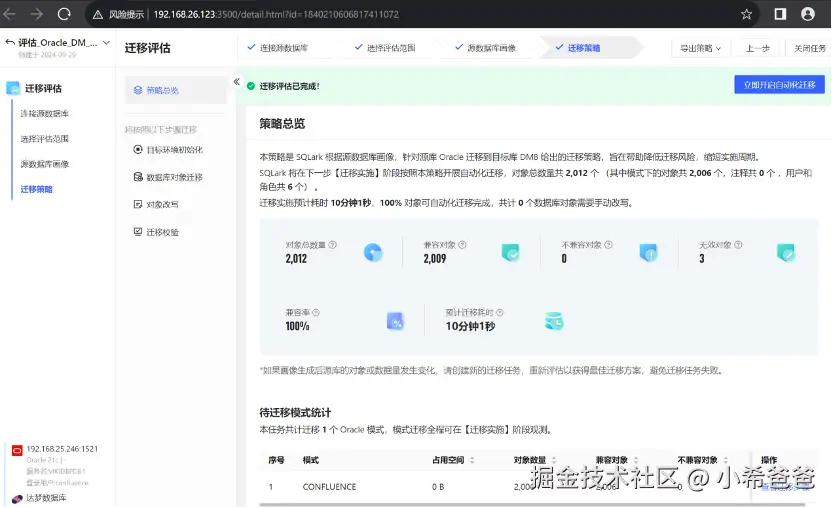The width and height of the screenshot is (832, 508).
Task: Click help icon next to 预计迁移耗时
Action: [500, 313]
